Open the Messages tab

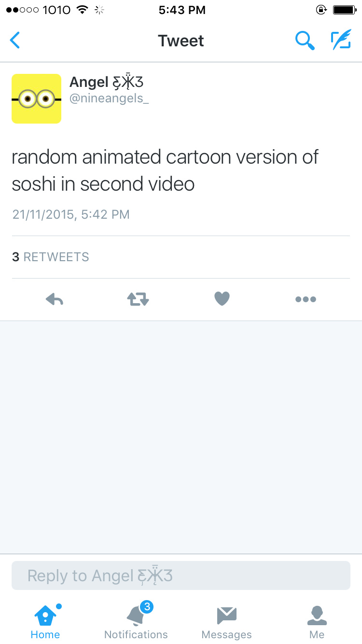[226, 622]
